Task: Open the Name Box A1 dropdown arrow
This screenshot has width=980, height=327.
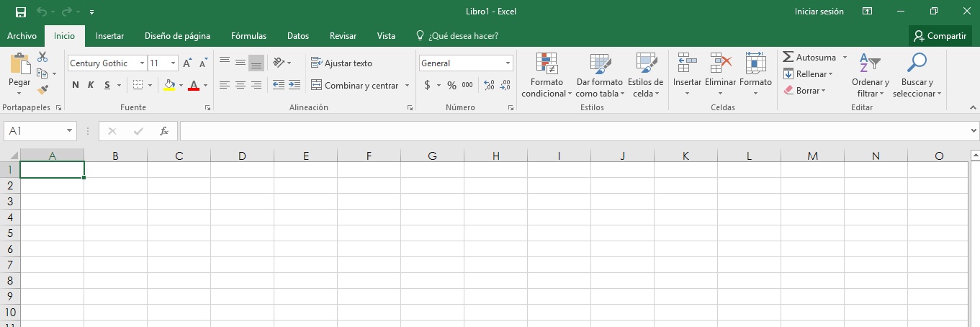Action: (x=70, y=131)
